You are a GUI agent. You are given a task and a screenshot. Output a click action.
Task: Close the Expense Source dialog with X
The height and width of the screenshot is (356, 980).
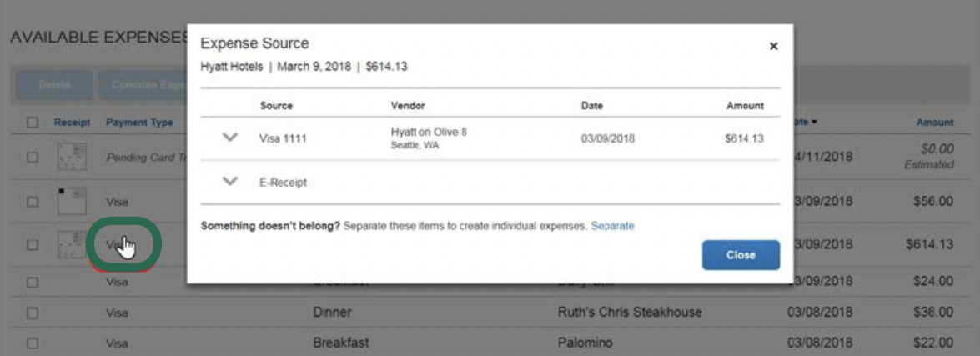[x=773, y=47]
